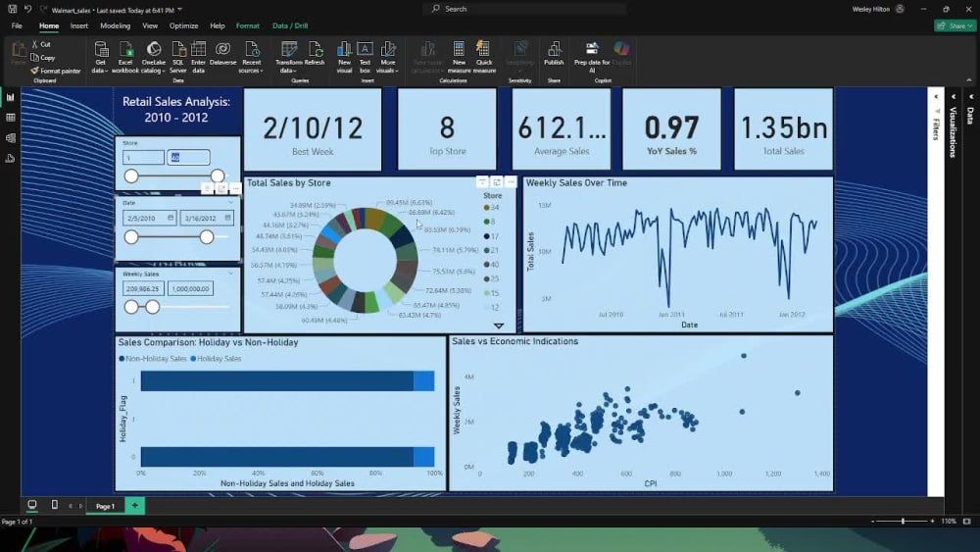980x552 pixels.
Task: Click the Date slicer right handle
Action: coord(206,237)
